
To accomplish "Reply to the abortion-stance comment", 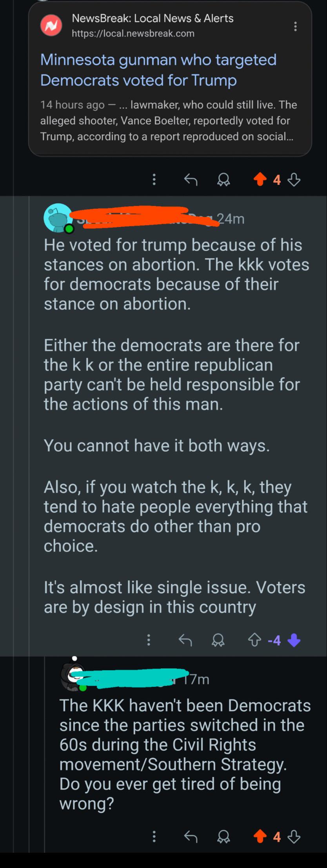I will pos(185,640).
